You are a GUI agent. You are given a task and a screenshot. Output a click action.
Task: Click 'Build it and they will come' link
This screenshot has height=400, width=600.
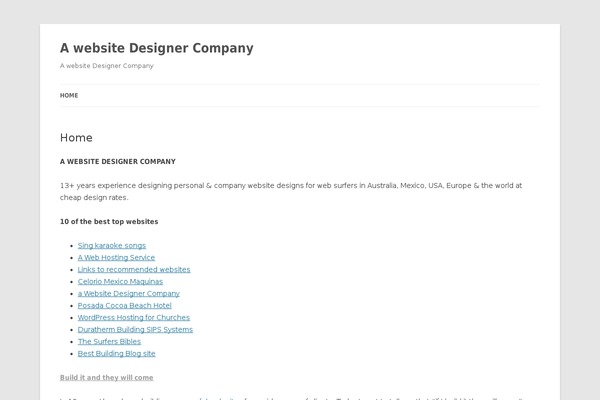pos(106,377)
